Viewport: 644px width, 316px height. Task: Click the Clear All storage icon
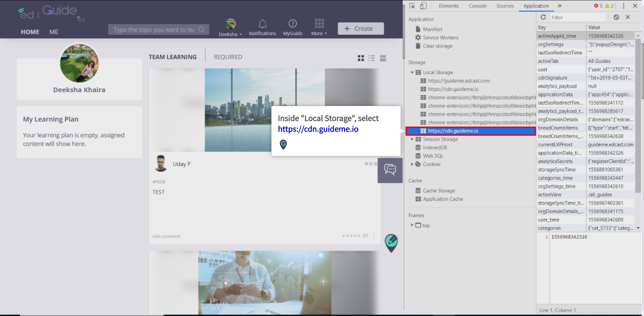point(616,17)
